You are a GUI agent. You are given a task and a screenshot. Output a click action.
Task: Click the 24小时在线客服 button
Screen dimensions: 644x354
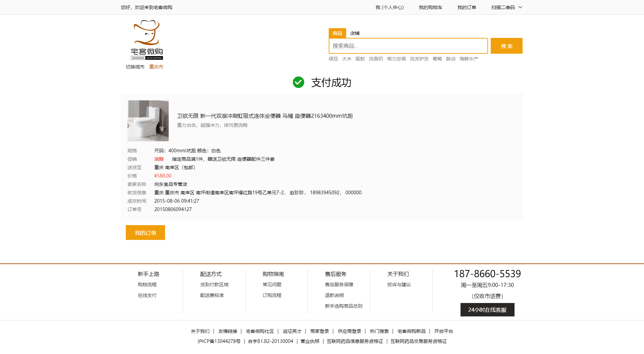coord(487,310)
